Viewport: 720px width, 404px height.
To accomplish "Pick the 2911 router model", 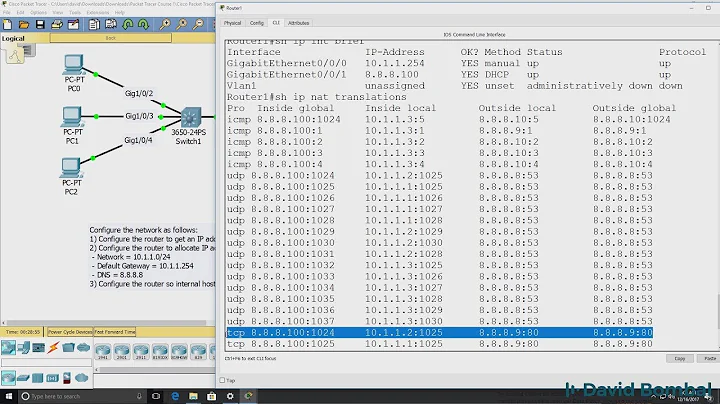I will pos(141,352).
